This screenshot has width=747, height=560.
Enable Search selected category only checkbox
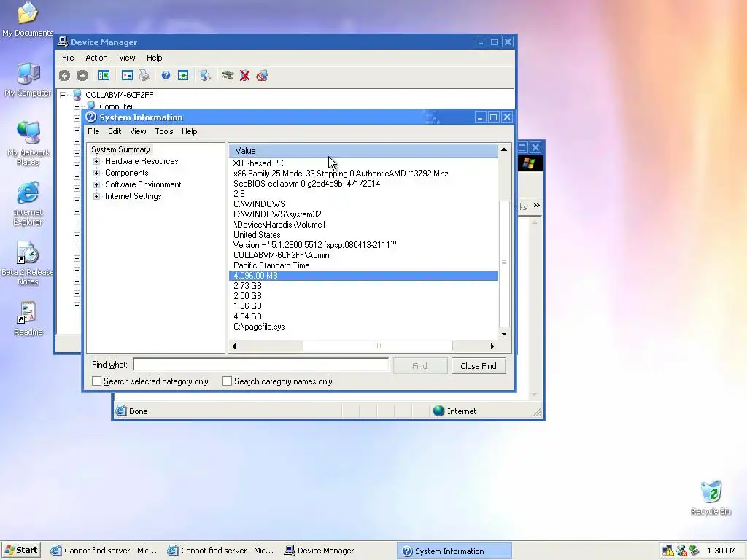97,381
